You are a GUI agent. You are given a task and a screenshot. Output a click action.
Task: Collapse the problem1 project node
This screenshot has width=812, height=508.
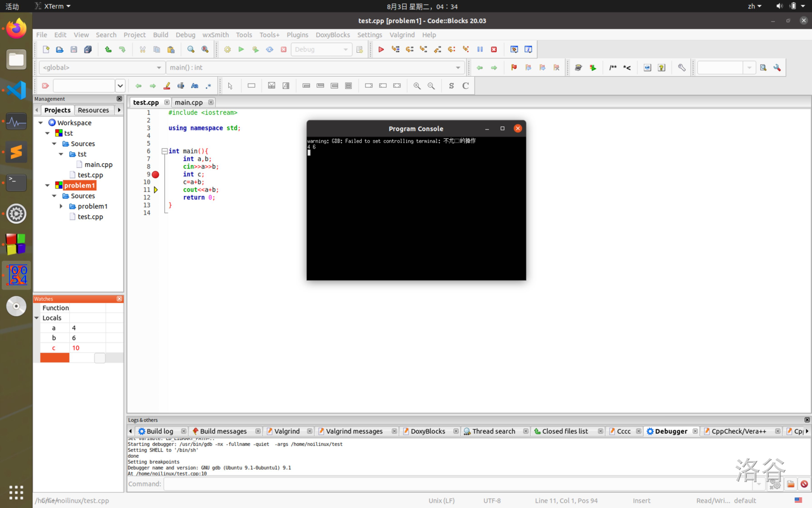47,185
